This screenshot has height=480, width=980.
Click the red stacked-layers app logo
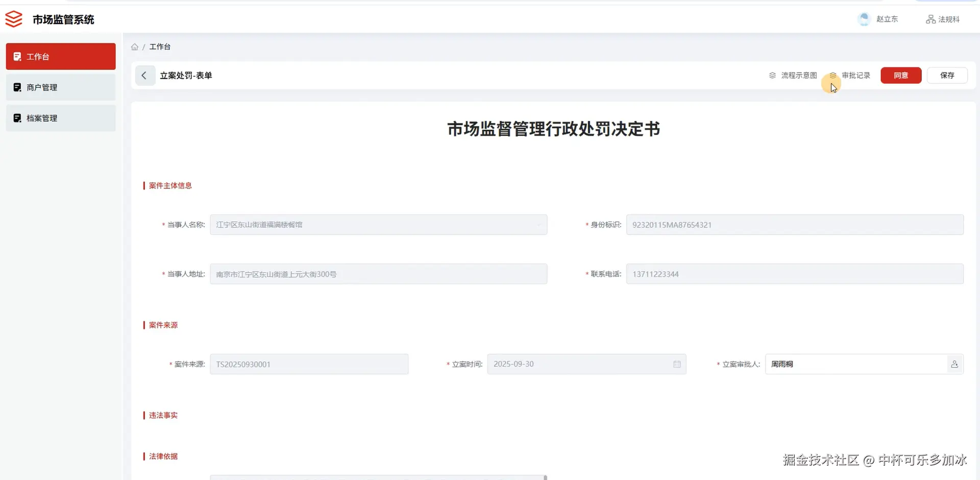(x=14, y=19)
